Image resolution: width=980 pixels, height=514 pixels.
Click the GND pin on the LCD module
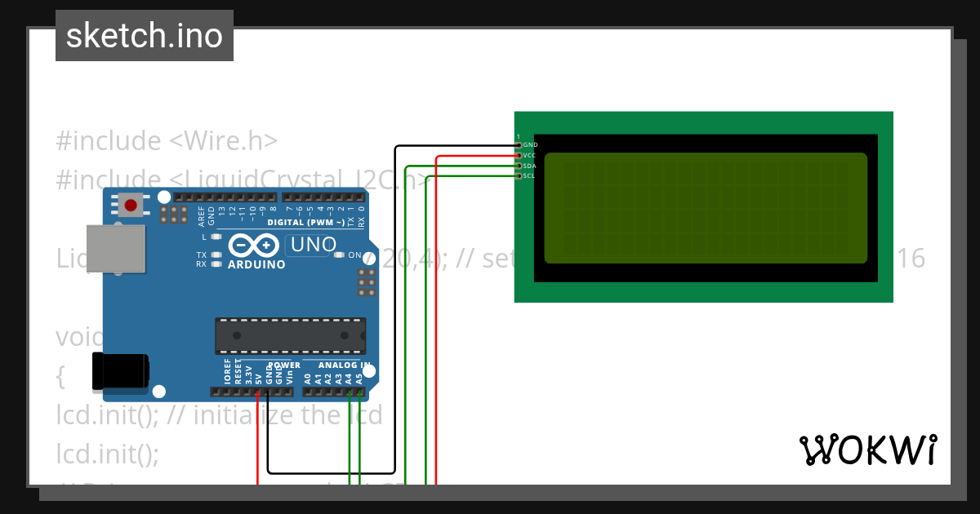pyautogui.click(x=520, y=144)
